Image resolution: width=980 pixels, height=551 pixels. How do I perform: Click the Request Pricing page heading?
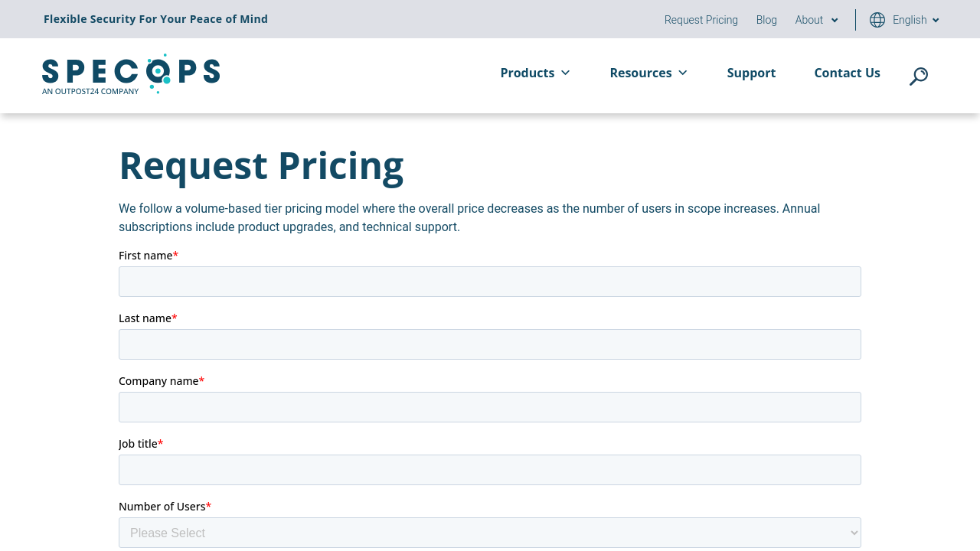pyautogui.click(x=261, y=165)
